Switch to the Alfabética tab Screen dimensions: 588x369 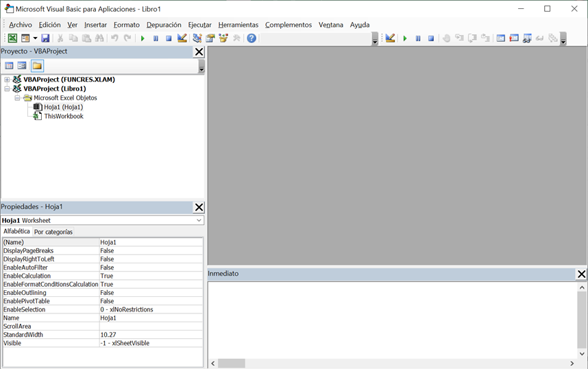16,231
